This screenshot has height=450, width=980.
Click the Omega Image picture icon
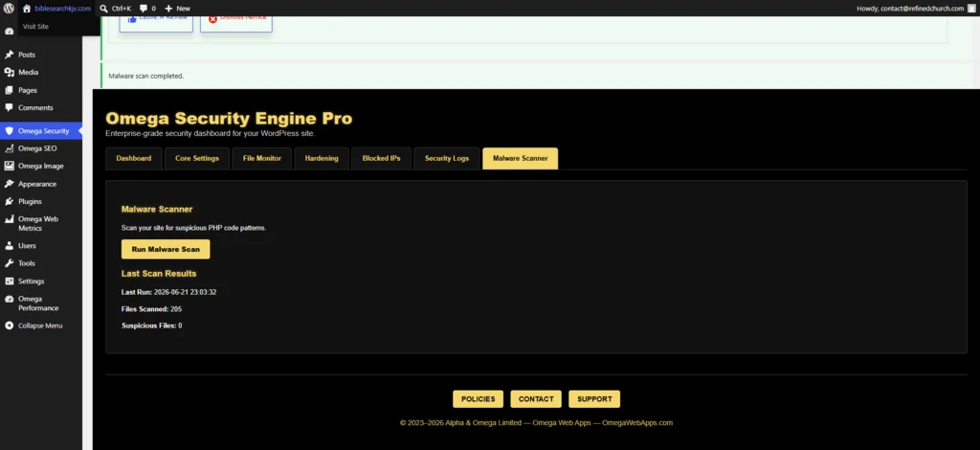point(9,166)
